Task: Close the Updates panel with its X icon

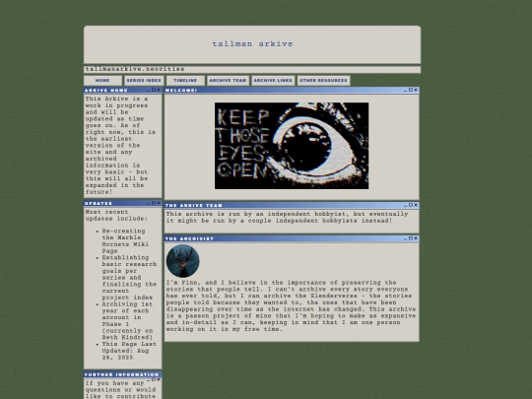Action: [159, 203]
